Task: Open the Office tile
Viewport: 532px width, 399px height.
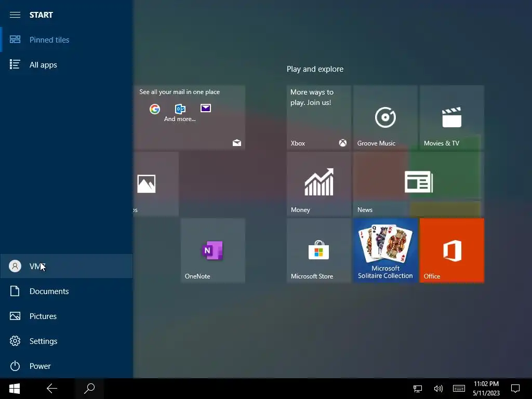Action: pyautogui.click(x=451, y=250)
